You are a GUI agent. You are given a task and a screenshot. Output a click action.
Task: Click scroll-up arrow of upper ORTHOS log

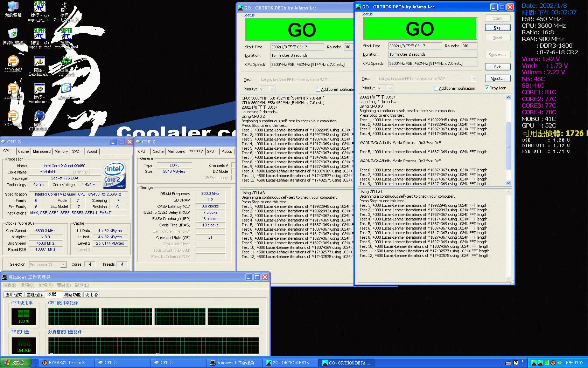tap(508, 97)
